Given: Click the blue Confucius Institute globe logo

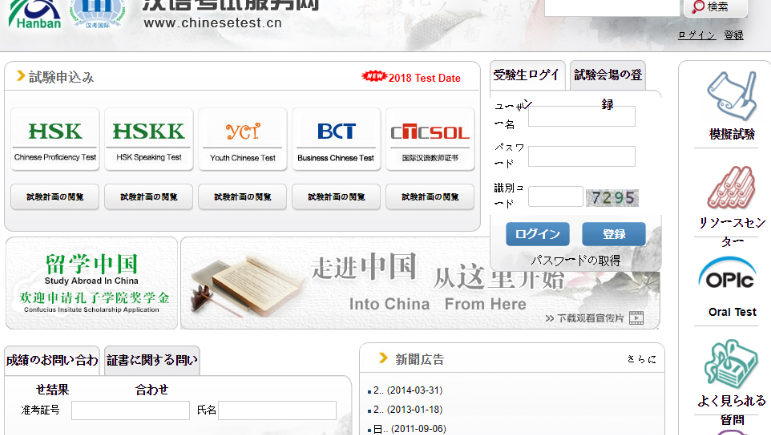Looking at the screenshot, I should 97,14.
